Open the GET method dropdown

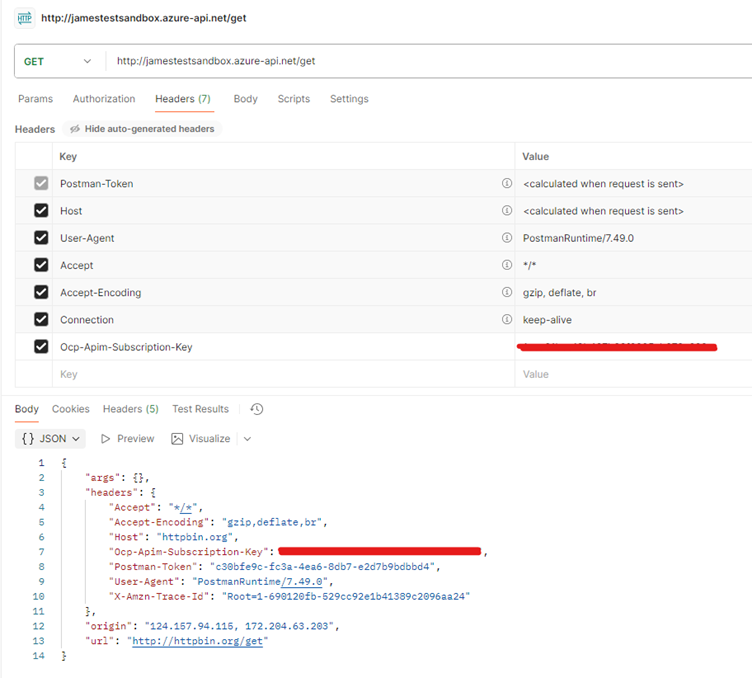coord(58,61)
